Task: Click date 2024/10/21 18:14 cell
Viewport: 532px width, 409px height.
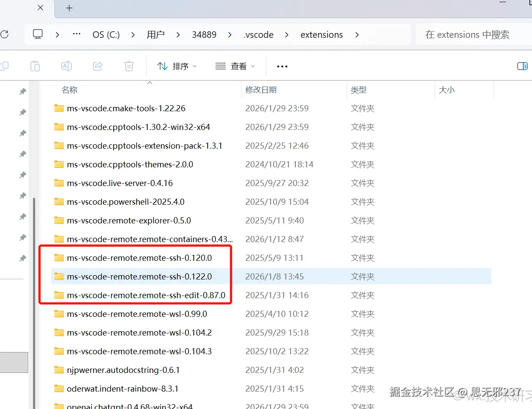Action: click(x=279, y=164)
